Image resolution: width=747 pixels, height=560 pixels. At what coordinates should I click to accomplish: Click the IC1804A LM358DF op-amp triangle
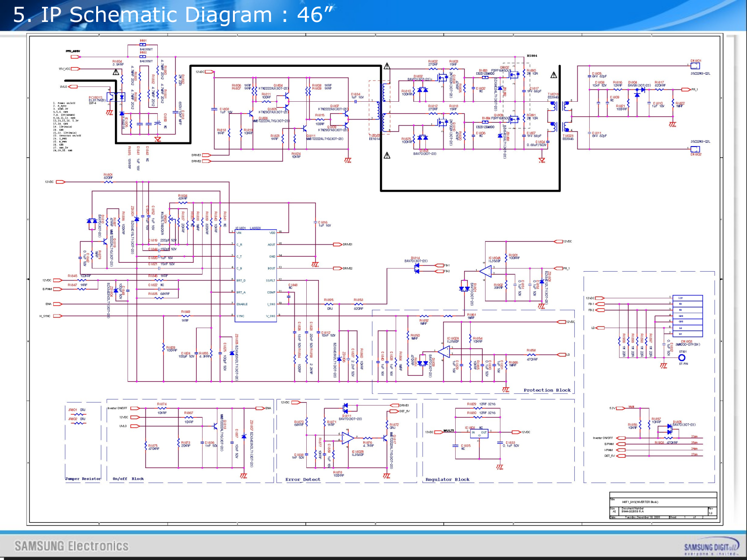tap(486, 271)
